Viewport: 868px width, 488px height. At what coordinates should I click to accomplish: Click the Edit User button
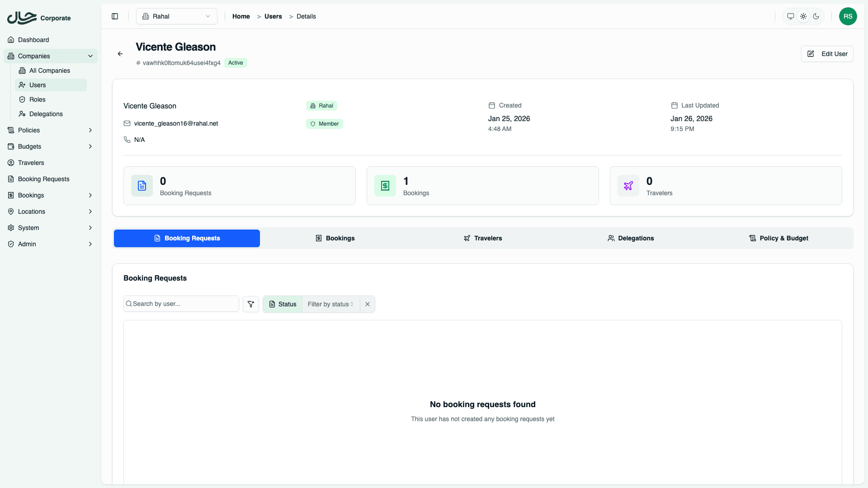coord(827,54)
